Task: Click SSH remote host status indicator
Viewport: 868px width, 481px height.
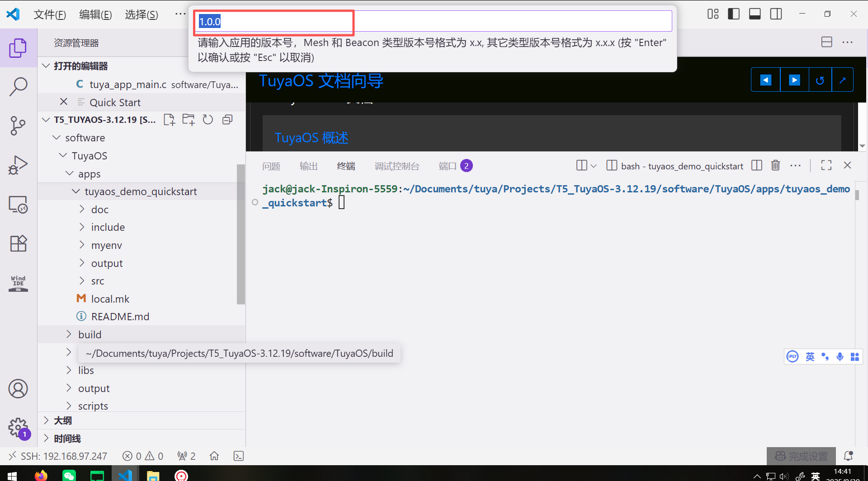Action: point(58,456)
